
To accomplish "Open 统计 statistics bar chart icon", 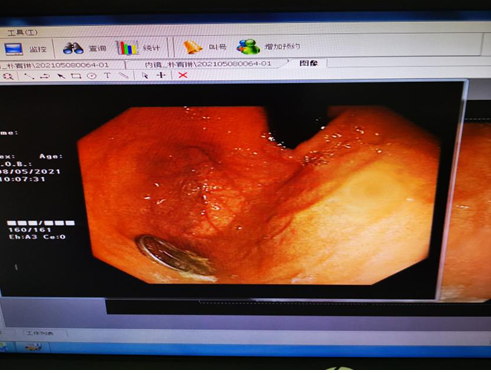I will click(126, 47).
